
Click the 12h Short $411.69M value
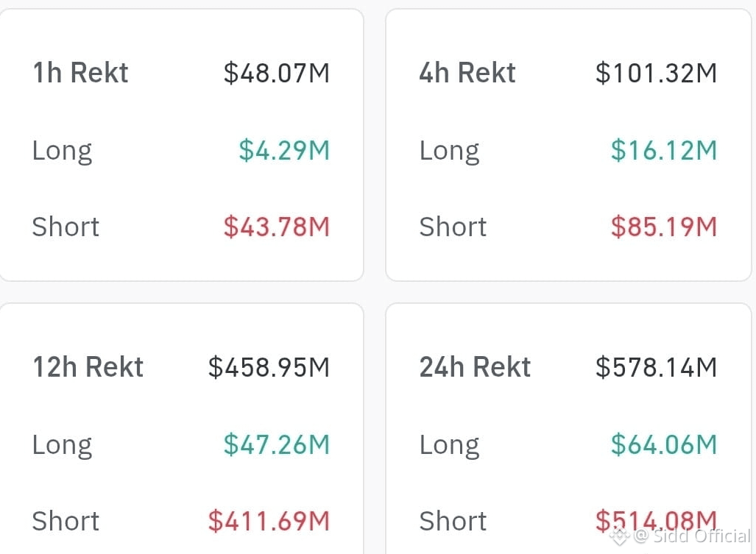click(269, 521)
